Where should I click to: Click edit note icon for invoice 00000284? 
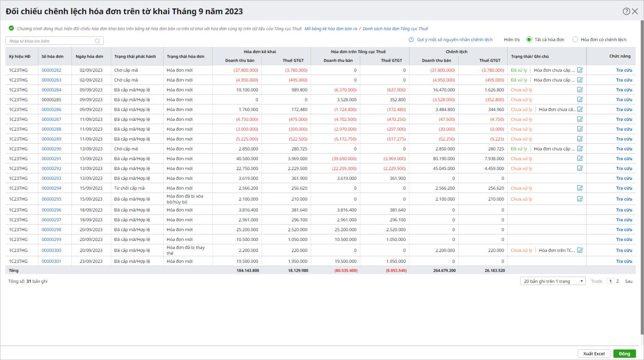point(580,90)
